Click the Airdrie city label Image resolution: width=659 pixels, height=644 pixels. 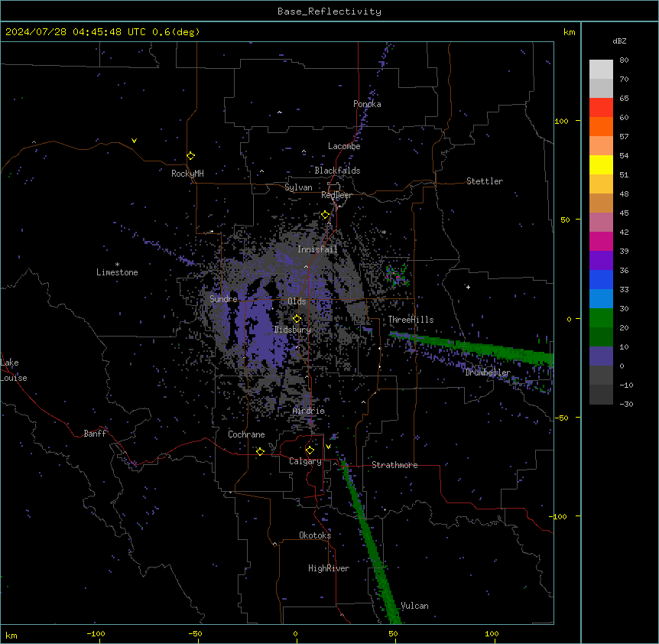coord(309,411)
